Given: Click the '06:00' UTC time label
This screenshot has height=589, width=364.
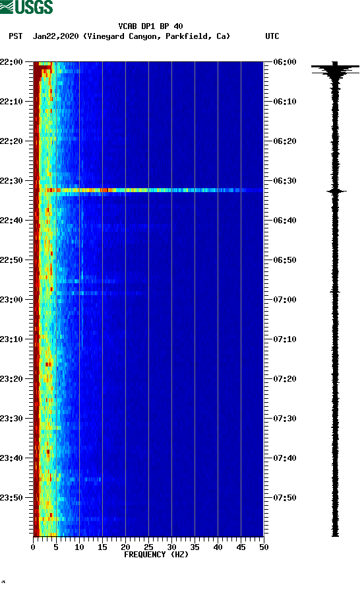Looking at the screenshot, I should (x=285, y=61).
